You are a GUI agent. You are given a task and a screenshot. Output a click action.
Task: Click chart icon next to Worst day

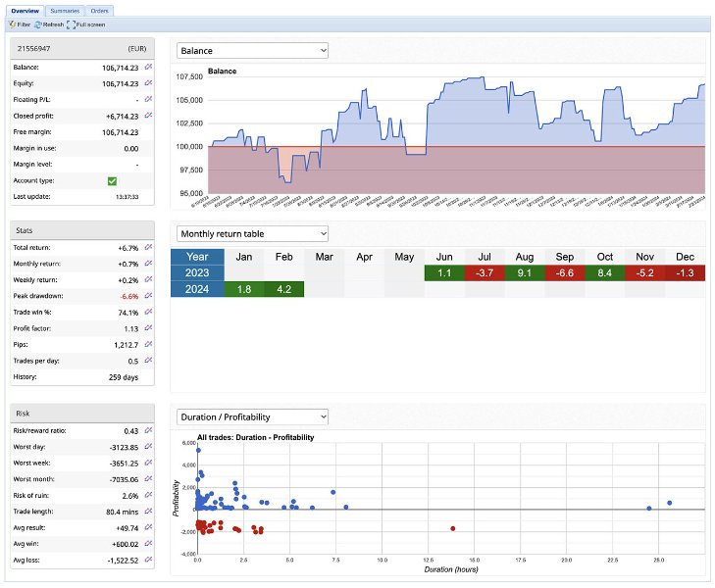coord(148,447)
